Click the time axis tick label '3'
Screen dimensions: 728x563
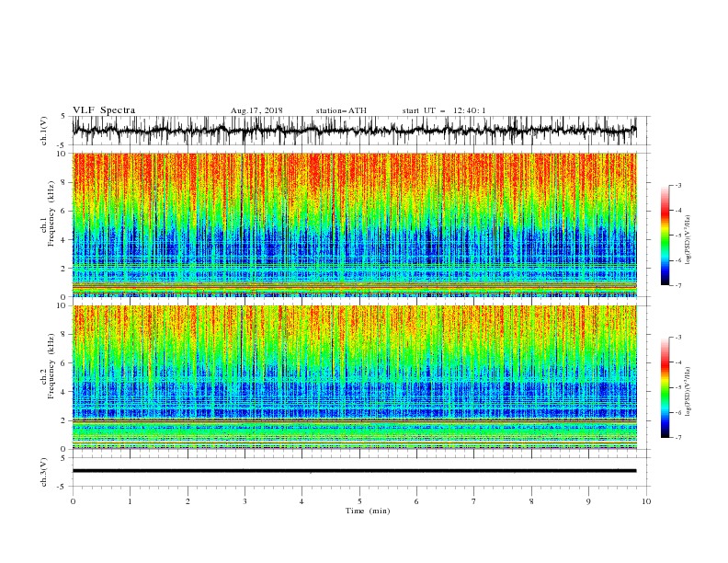coord(245,501)
